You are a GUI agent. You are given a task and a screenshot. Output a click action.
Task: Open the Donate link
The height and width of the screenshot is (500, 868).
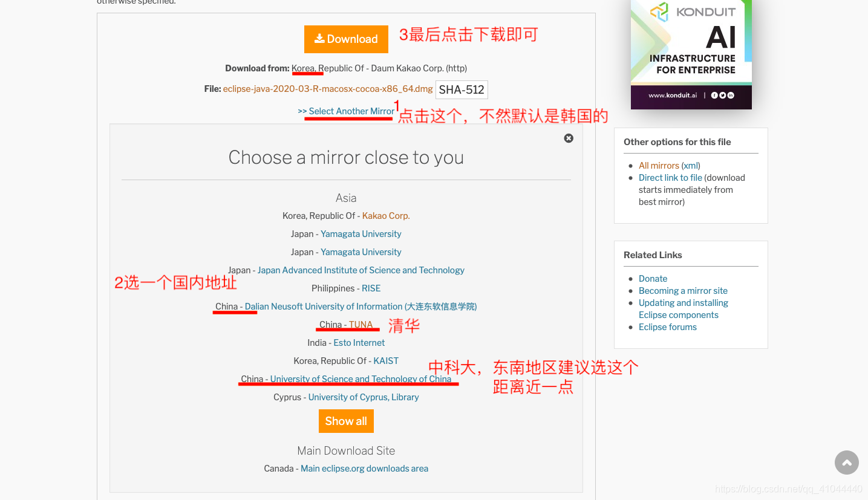pos(653,279)
